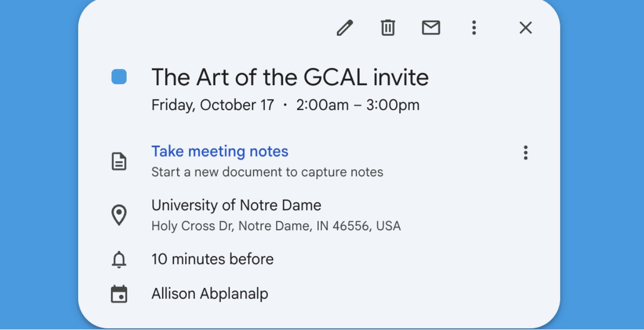The width and height of the screenshot is (644, 330).
Task: Click the notification bell icon
Action: (120, 259)
